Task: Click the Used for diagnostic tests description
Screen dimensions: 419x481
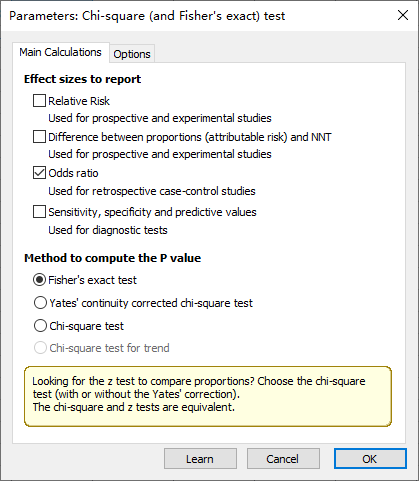Action: tap(108, 230)
